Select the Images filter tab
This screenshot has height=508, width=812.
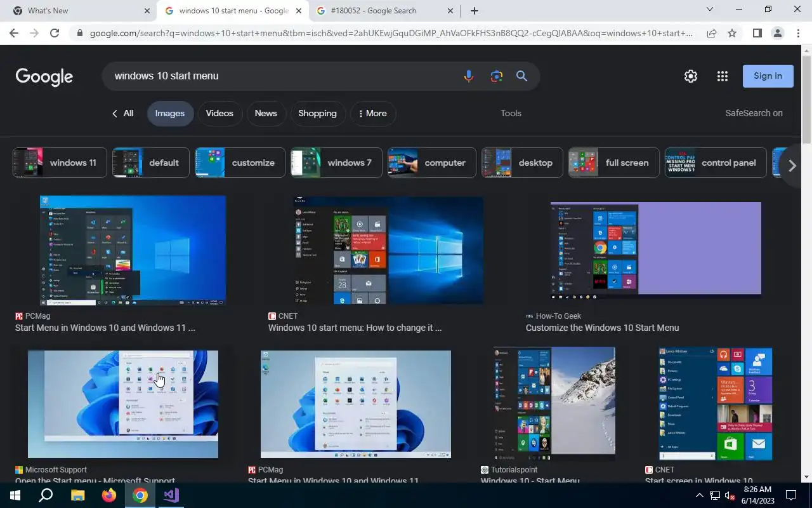coord(170,114)
